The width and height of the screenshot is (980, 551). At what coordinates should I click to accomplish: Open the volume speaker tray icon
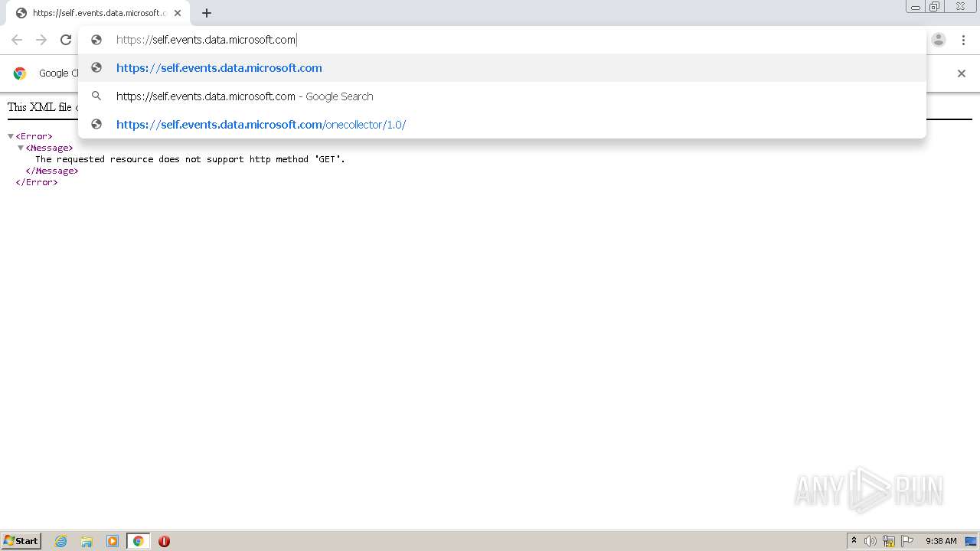[x=871, y=541]
